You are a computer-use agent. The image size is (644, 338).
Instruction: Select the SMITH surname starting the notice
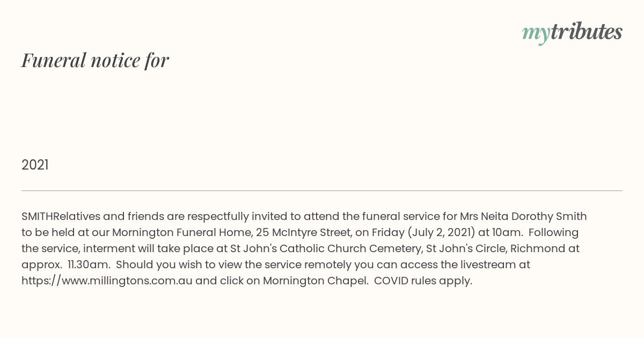(37, 217)
